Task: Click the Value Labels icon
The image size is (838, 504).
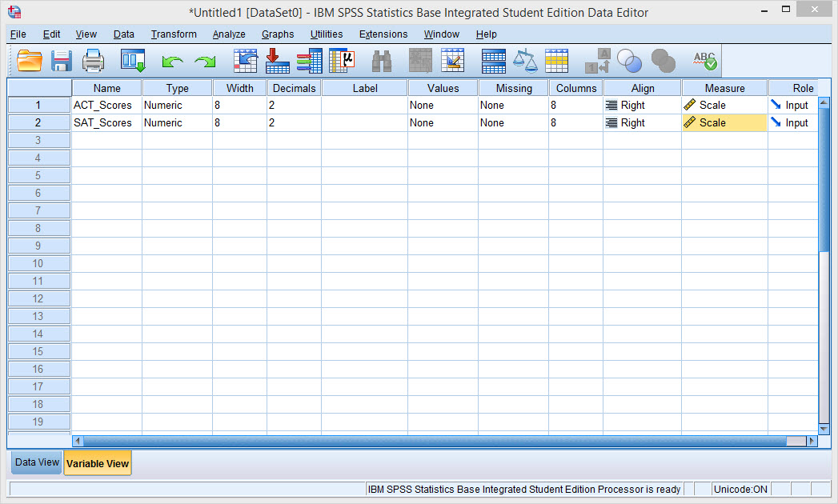Action: [x=598, y=60]
